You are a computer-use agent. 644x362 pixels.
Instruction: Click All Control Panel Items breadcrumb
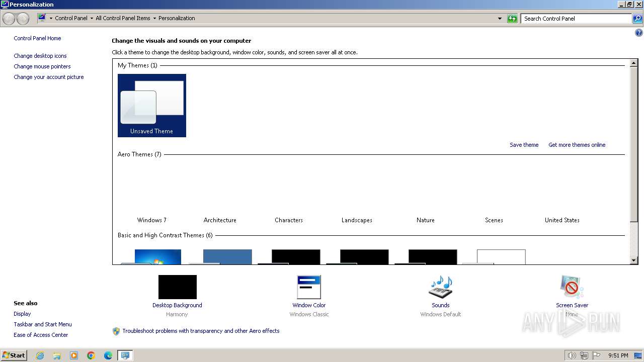click(123, 18)
